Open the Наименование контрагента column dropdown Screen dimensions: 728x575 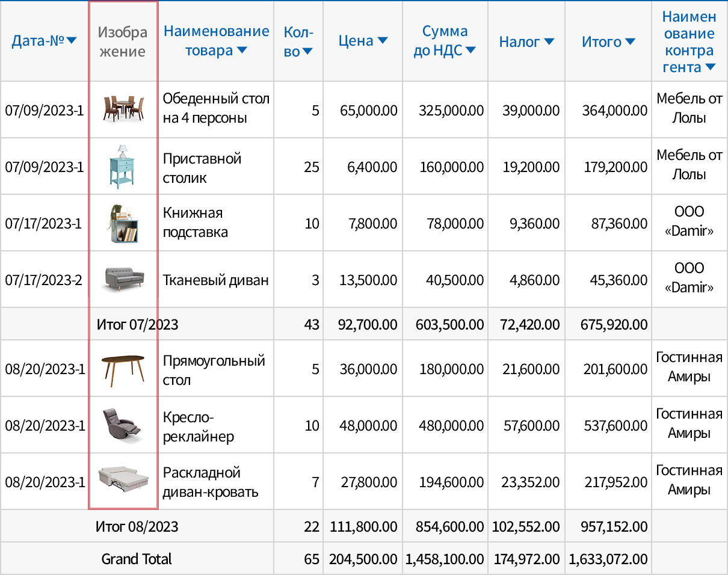tap(710, 67)
